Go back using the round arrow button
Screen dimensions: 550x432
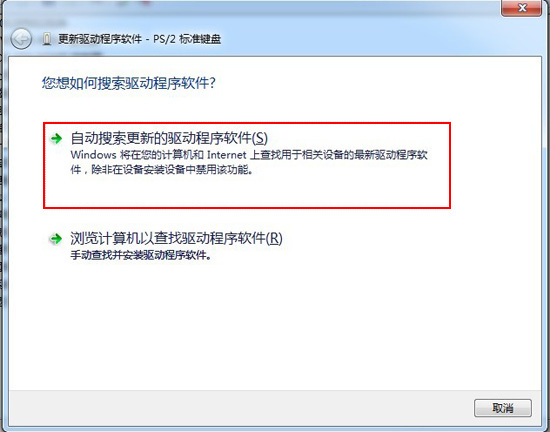click(21, 39)
